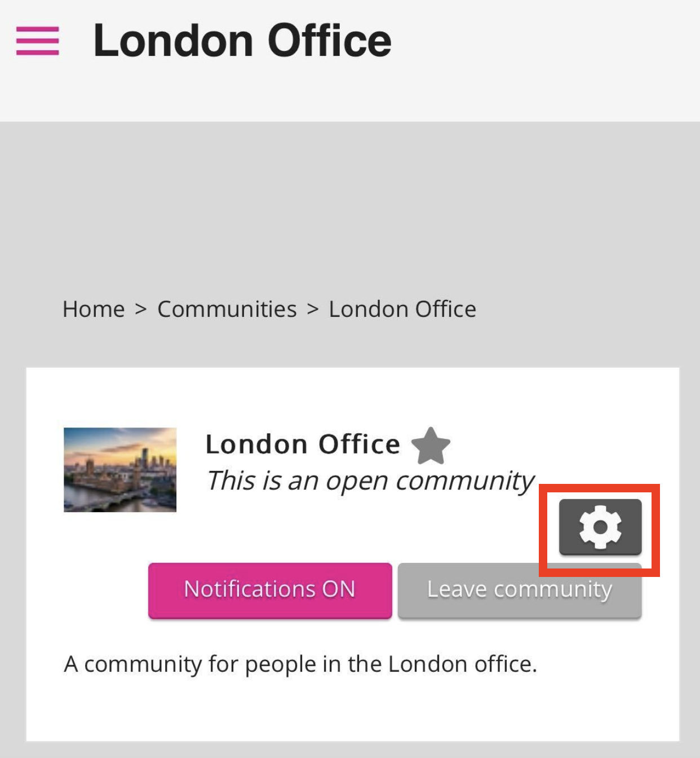Select the London Office breadcrumb item
This screenshot has height=758, width=700.
(402, 309)
